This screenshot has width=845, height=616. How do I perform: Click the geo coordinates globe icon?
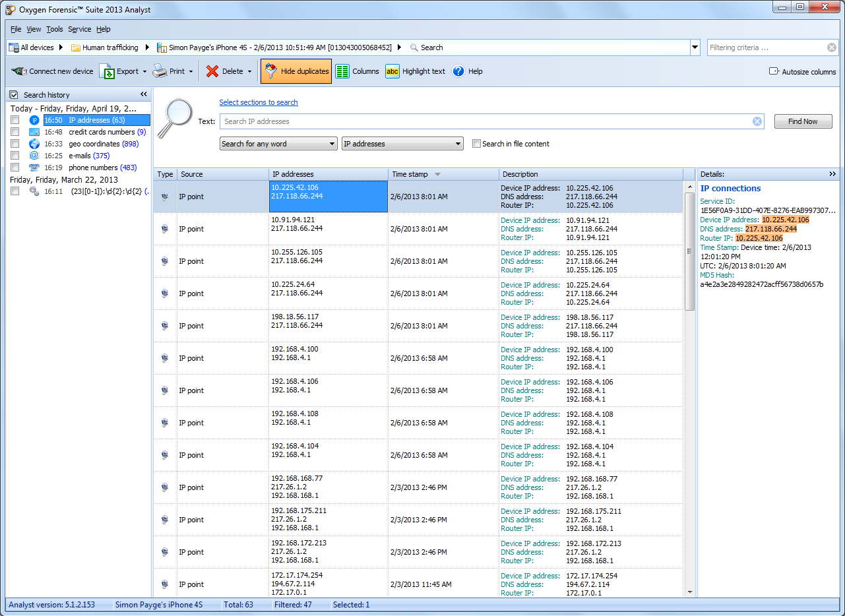tap(34, 144)
